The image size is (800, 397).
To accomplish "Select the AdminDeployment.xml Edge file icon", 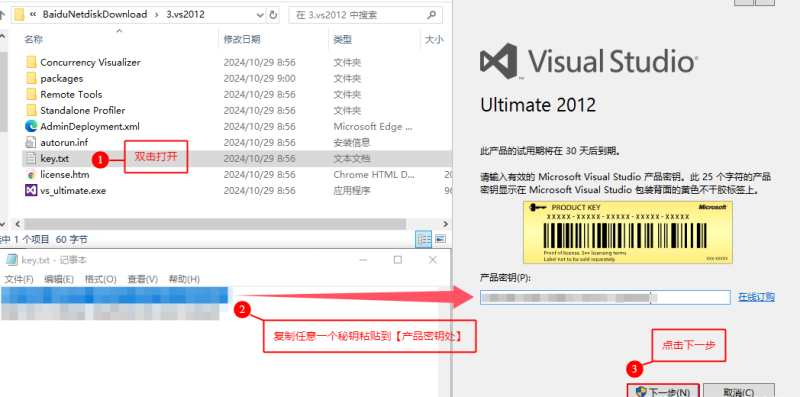I will (x=31, y=127).
